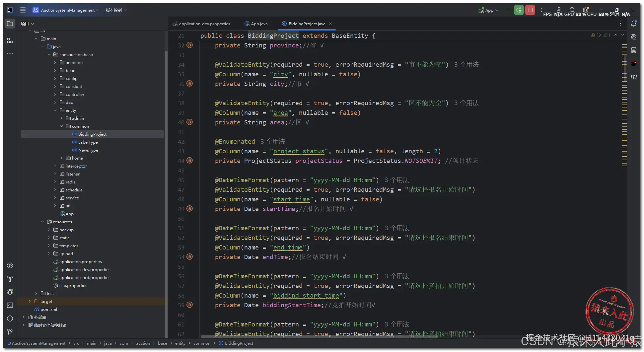The height and width of the screenshot is (352, 644).
Task: Open more run actions menu
Action: point(541,10)
